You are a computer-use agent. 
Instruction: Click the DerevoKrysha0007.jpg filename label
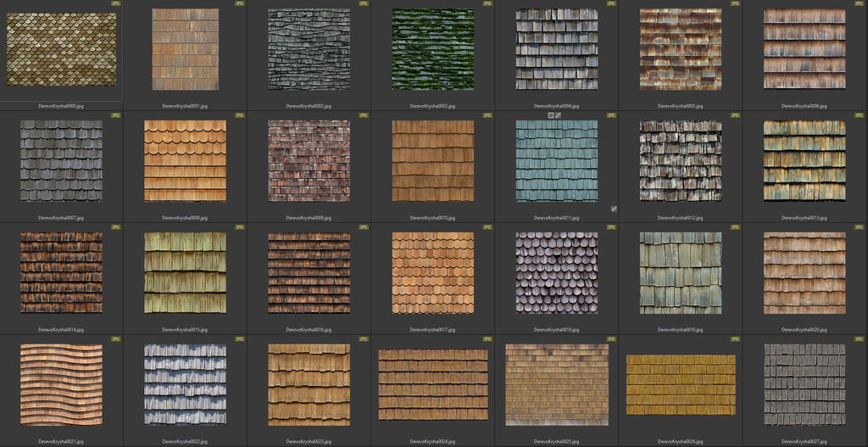[62, 218]
